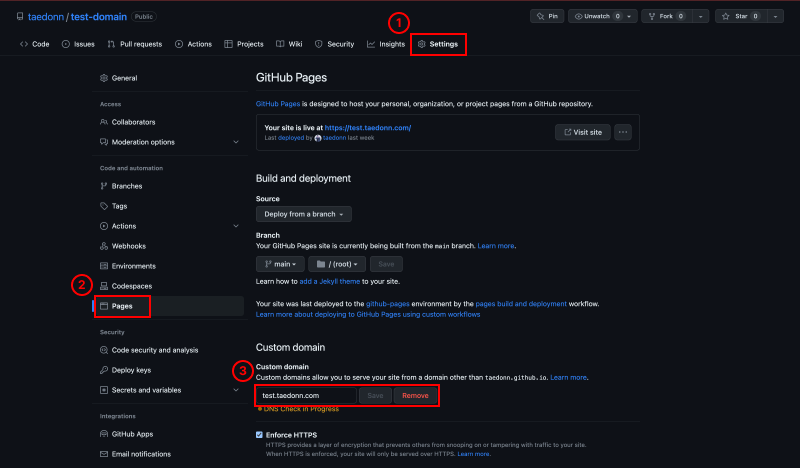Select the Settings tab
Screen dimensions: 800x468
coord(438,44)
